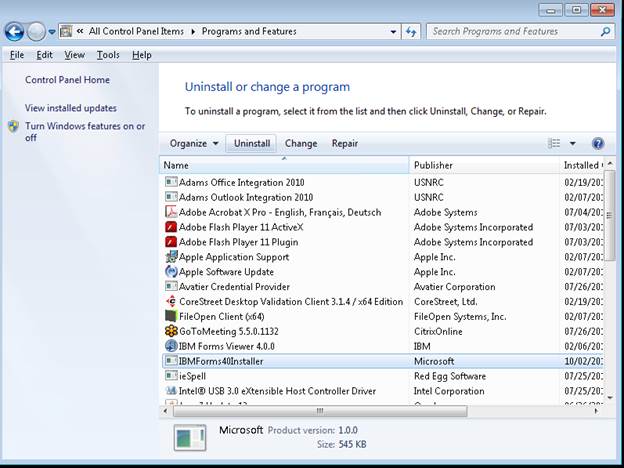Select 'GoToMeeting 5.5.0.1132' program name
Viewport: 624px width, 468px height.
[229, 331]
